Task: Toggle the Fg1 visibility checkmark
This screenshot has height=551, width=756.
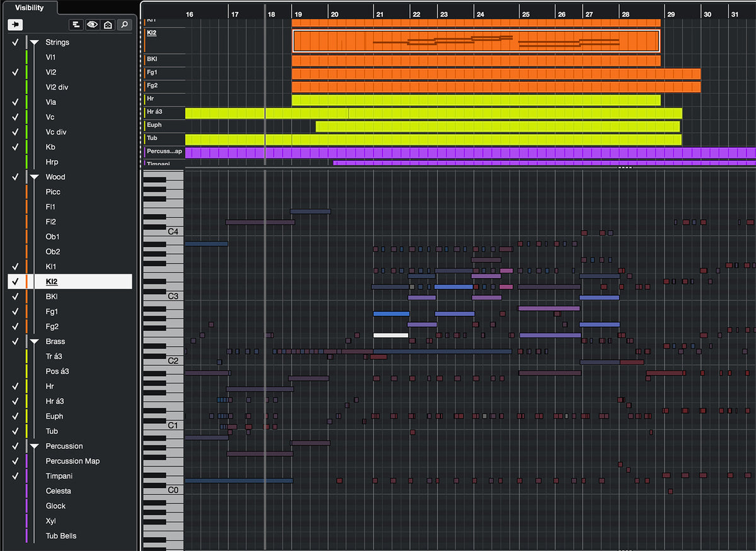Action: point(15,311)
